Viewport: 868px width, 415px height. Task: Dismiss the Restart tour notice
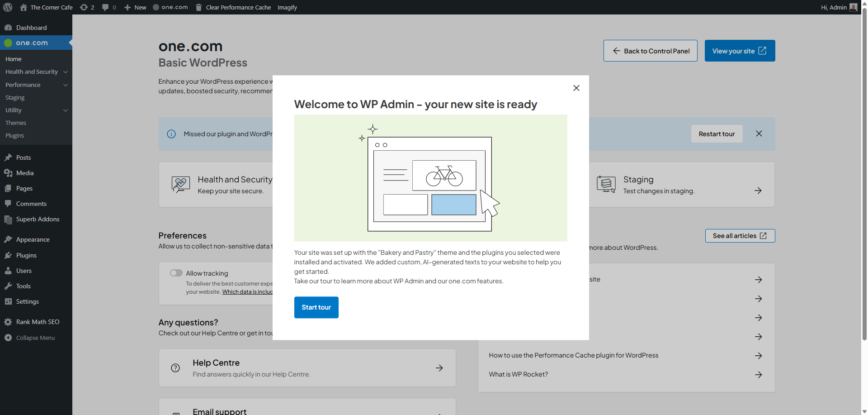(x=759, y=134)
